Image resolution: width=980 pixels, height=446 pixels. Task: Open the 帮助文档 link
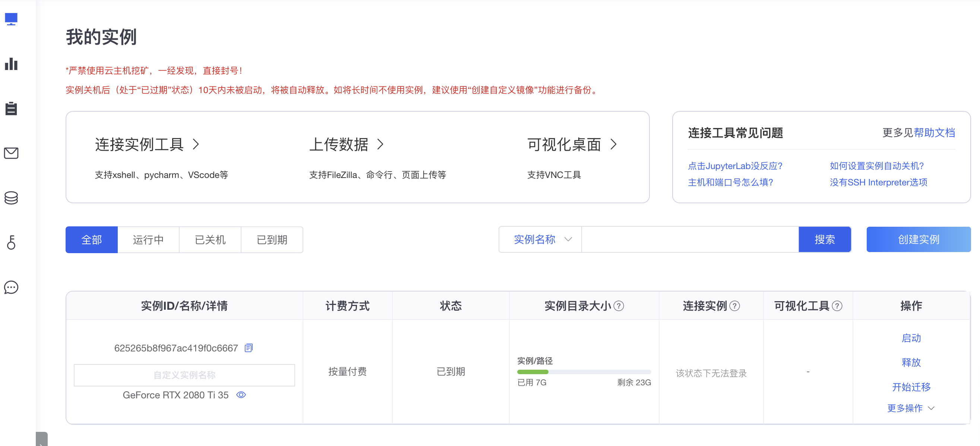(934, 133)
